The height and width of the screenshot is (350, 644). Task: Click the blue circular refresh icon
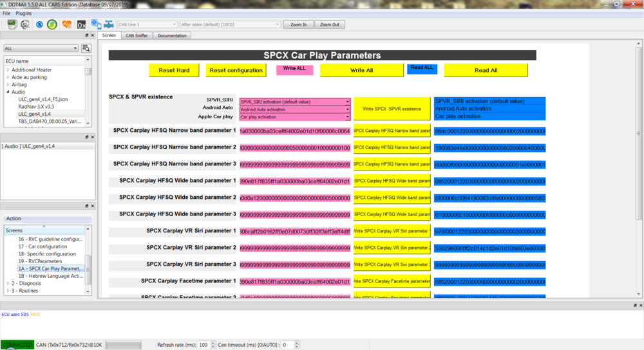pyautogui.click(x=39, y=24)
